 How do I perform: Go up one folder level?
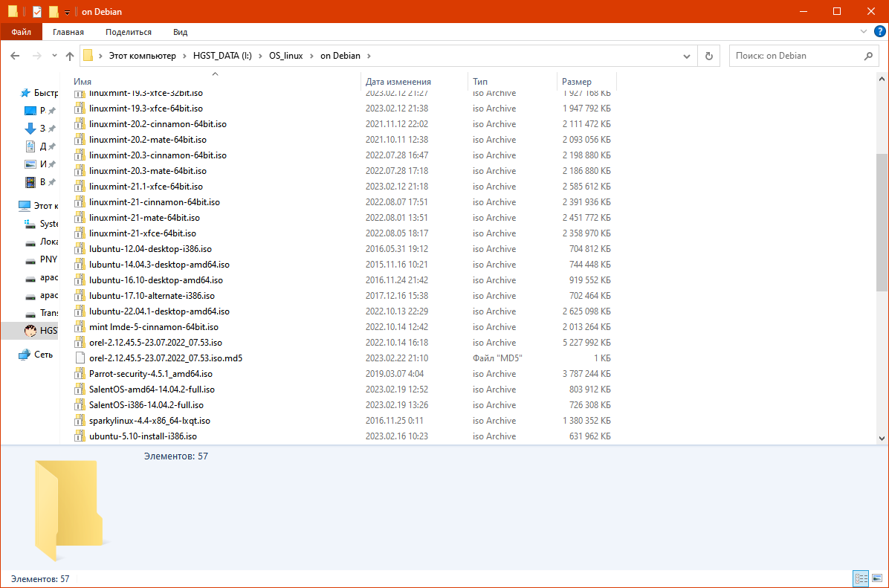pos(70,56)
